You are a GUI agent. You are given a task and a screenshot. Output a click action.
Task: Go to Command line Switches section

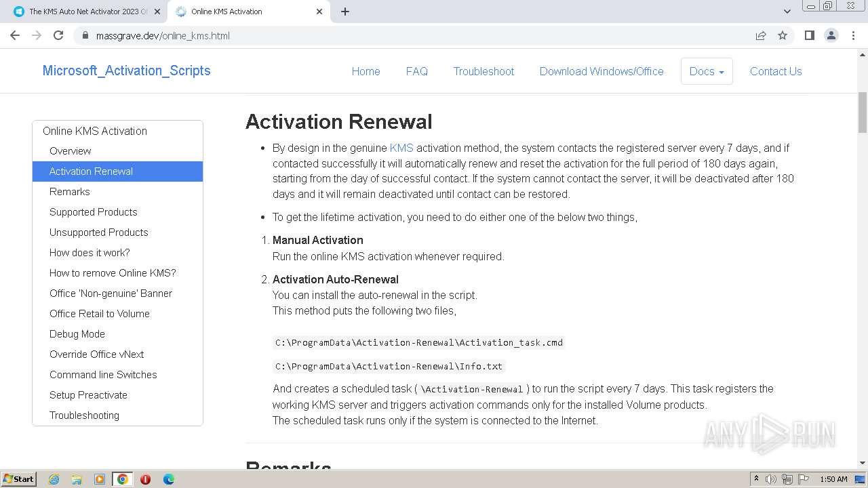tap(117, 375)
